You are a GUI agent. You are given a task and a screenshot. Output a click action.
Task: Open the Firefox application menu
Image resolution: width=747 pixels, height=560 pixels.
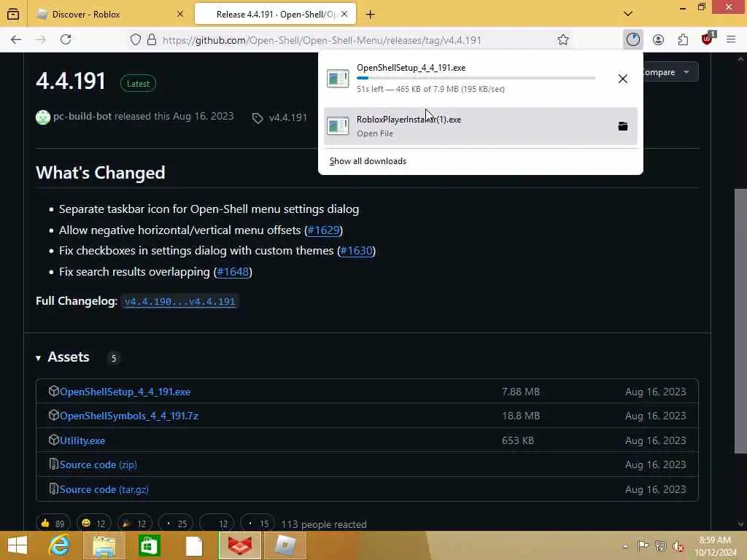click(x=731, y=39)
